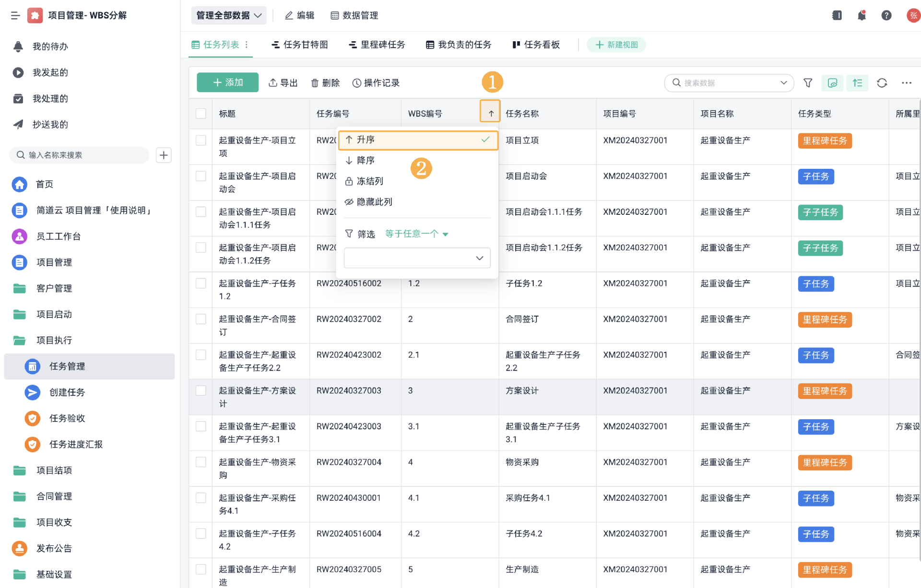Open the 管理全部数据 dropdown
This screenshot has height=588, width=921.
(x=229, y=15)
